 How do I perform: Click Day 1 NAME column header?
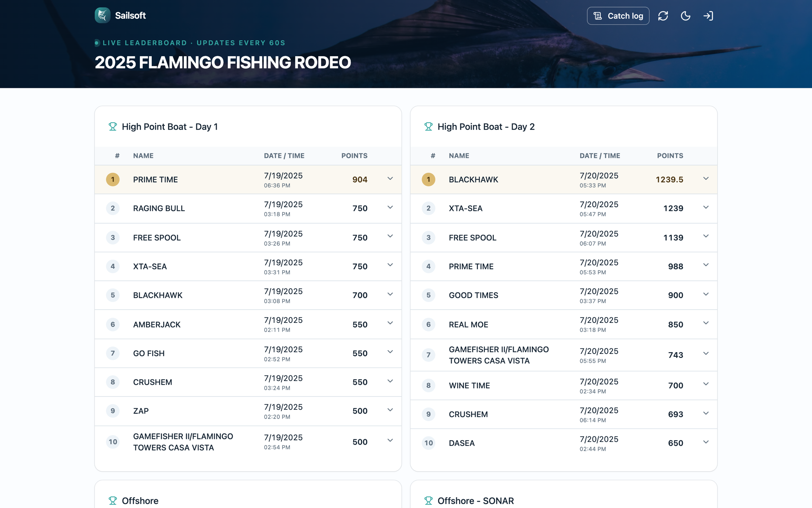point(143,156)
